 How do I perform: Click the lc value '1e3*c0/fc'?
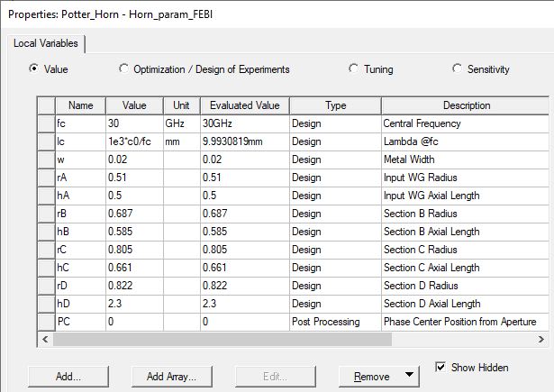(134, 141)
